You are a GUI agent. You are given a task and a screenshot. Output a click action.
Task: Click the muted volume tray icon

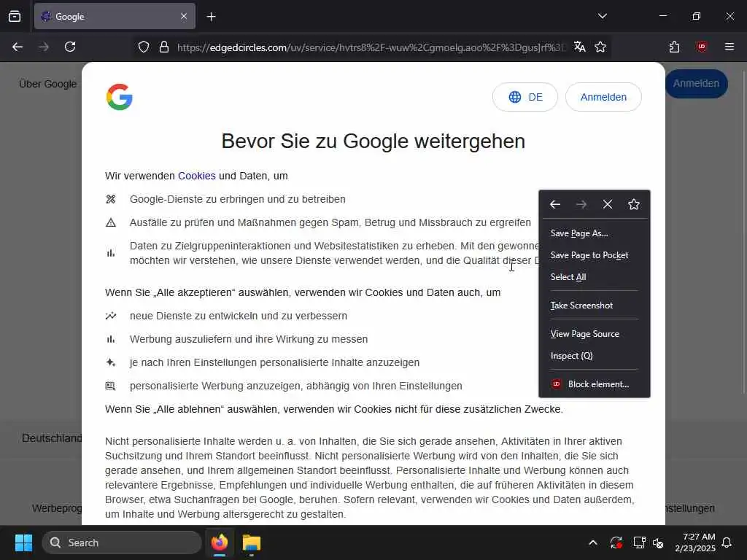click(x=659, y=542)
